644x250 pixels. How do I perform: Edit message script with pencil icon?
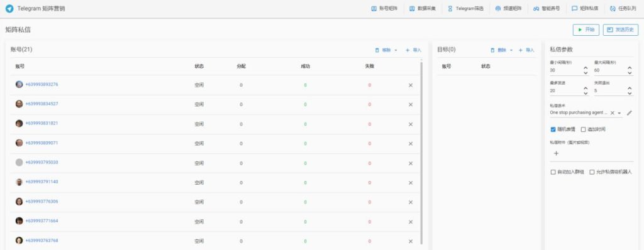click(629, 113)
